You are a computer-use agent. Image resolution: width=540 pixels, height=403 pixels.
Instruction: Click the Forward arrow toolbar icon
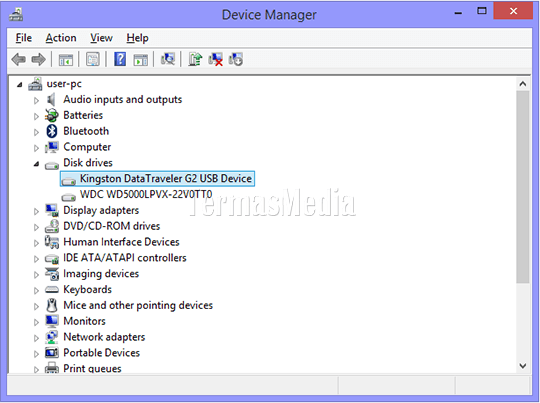coord(38,59)
